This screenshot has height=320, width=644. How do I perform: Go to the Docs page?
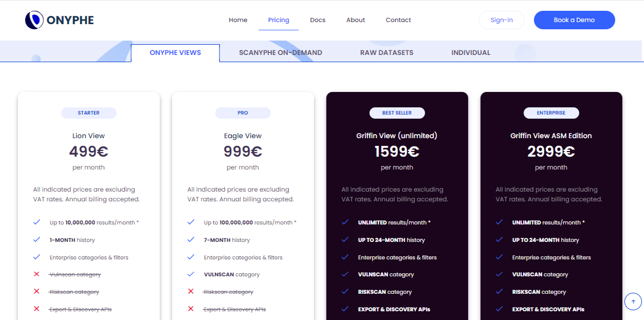[x=318, y=20]
